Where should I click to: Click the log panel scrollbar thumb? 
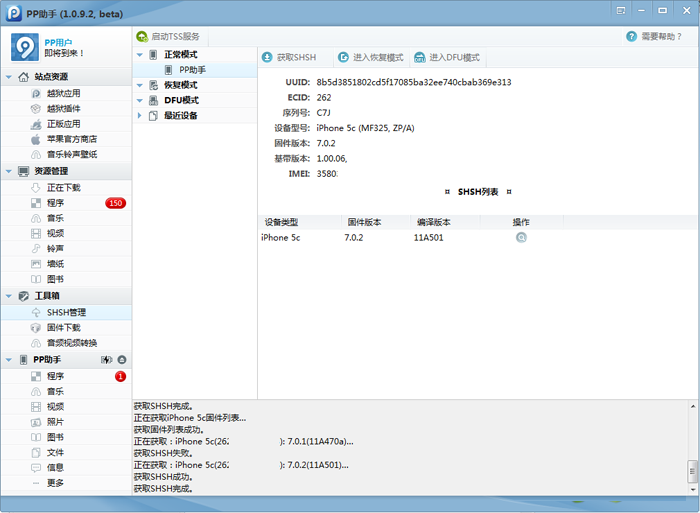[x=693, y=471]
